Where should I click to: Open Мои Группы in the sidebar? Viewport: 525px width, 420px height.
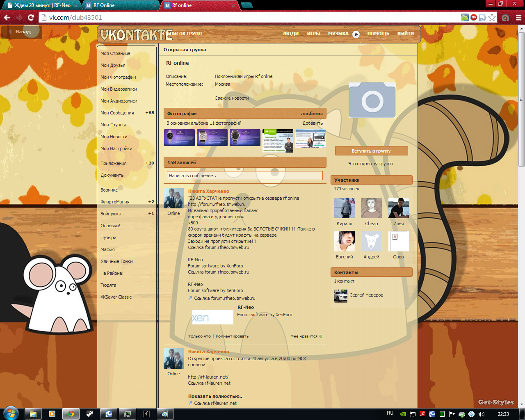pyautogui.click(x=113, y=125)
